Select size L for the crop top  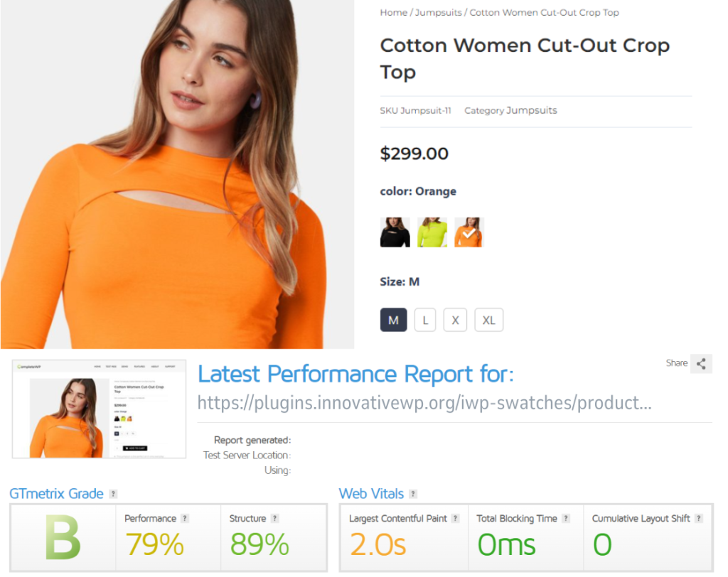[424, 320]
